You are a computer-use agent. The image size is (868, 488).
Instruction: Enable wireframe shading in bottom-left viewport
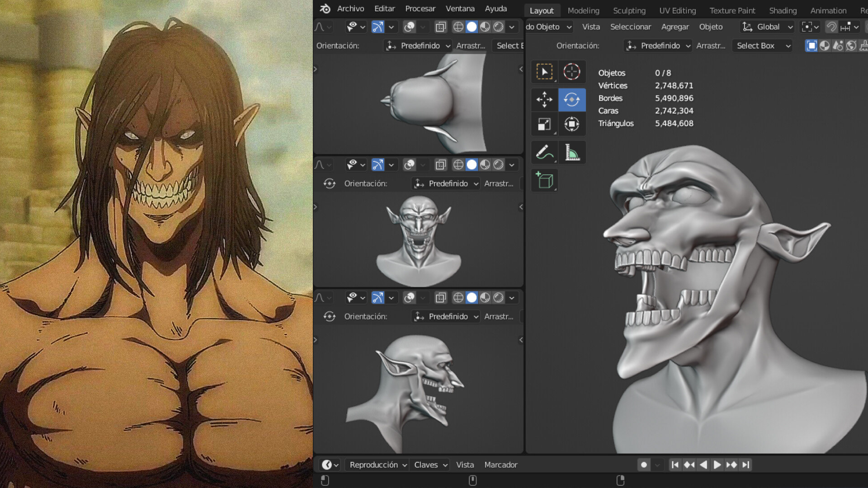(x=458, y=298)
